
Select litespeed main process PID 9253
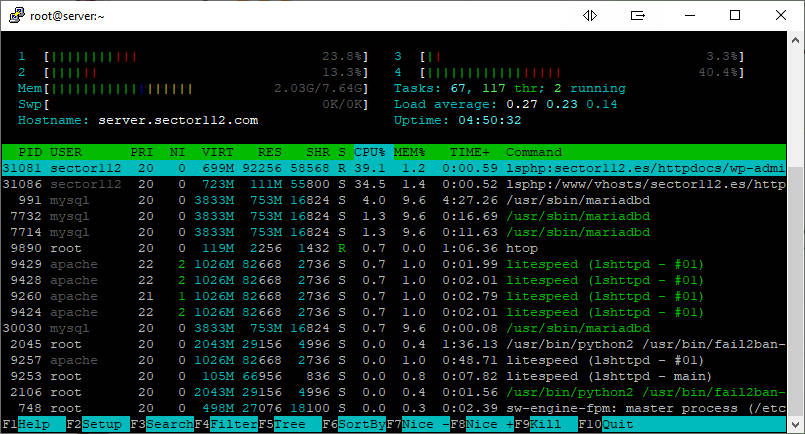[x=394, y=376]
